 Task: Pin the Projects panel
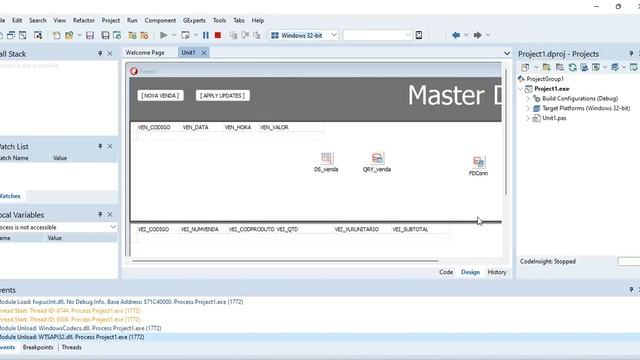click(x=631, y=53)
